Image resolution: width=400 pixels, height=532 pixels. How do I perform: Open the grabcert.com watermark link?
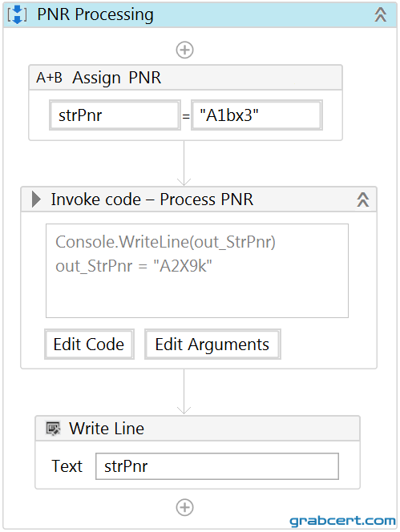coord(342,521)
